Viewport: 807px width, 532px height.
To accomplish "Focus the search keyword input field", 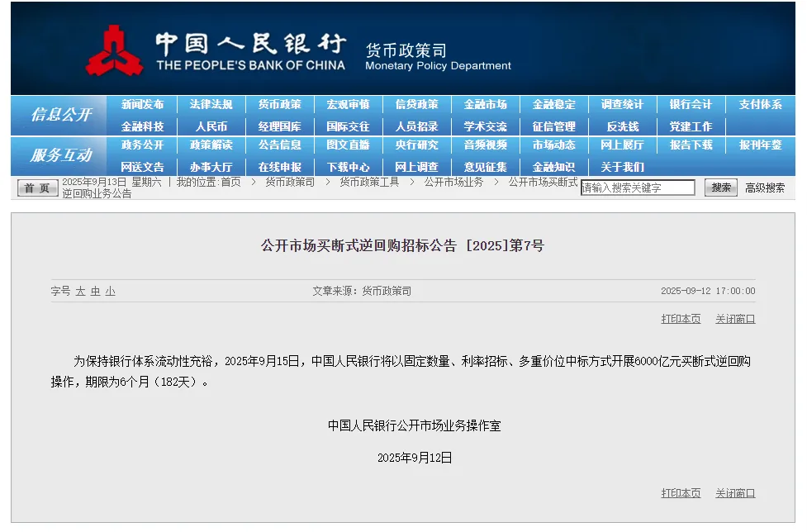I will click(x=638, y=188).
